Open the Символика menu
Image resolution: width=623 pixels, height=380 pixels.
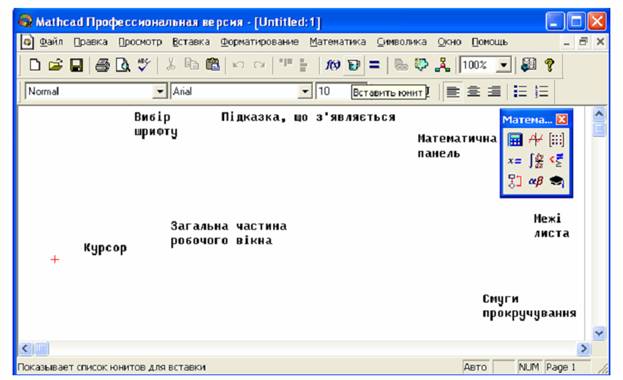click(402, 42)
